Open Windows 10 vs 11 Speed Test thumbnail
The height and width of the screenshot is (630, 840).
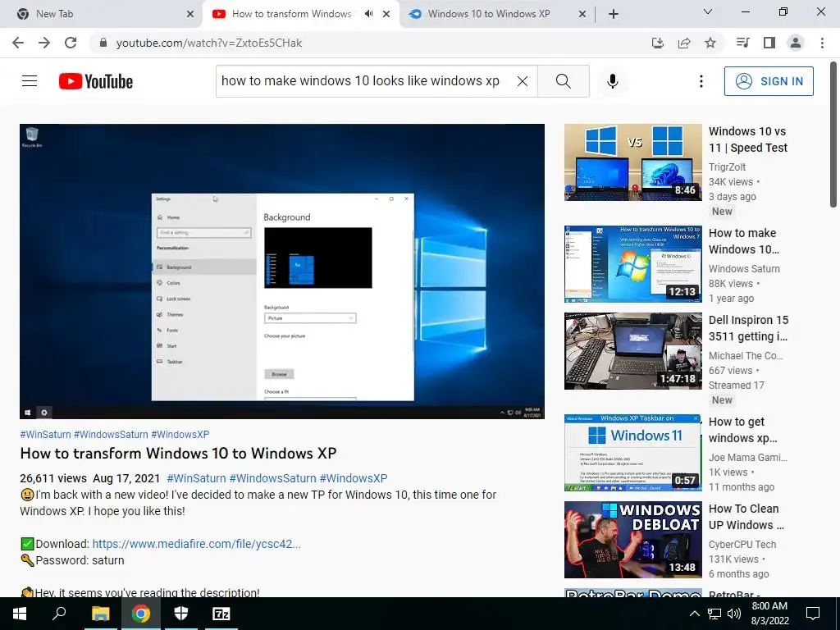632,162
